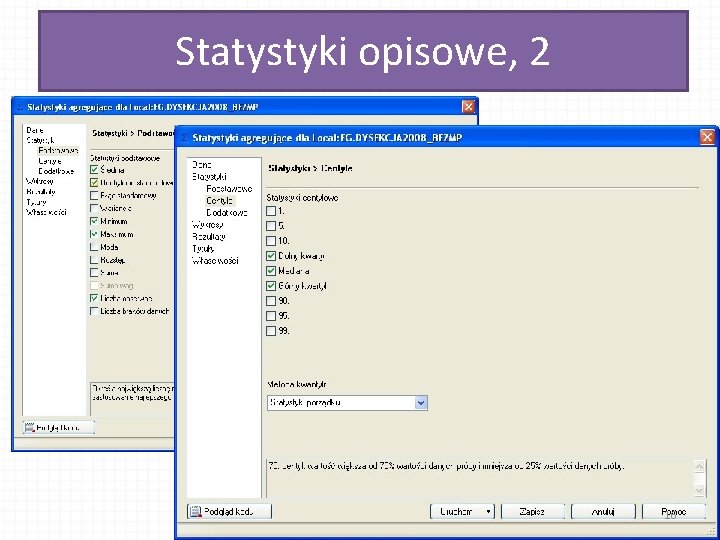Click the Zapisz button
Screen dimensions: 720x540
pos(533,512)
